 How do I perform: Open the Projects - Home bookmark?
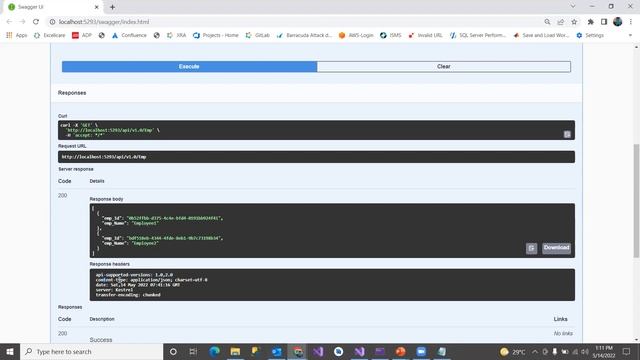pyautogui.click(x=216, y=36)
